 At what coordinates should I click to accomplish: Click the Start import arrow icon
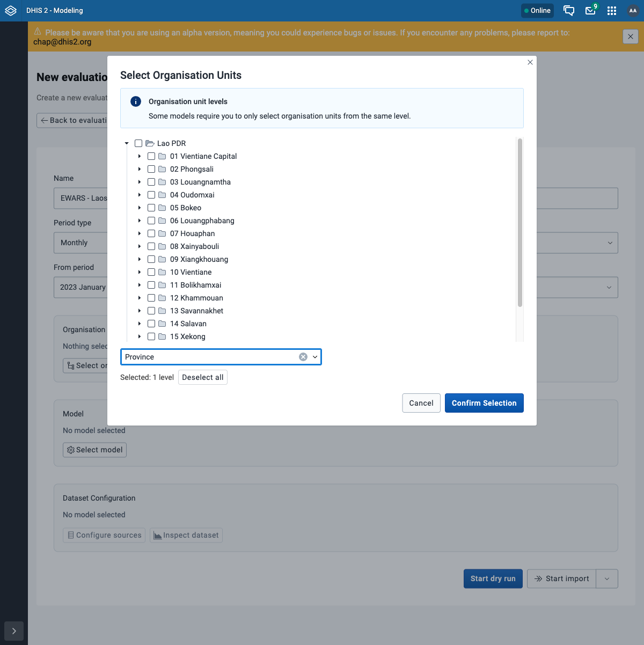(x=538, y=578)
